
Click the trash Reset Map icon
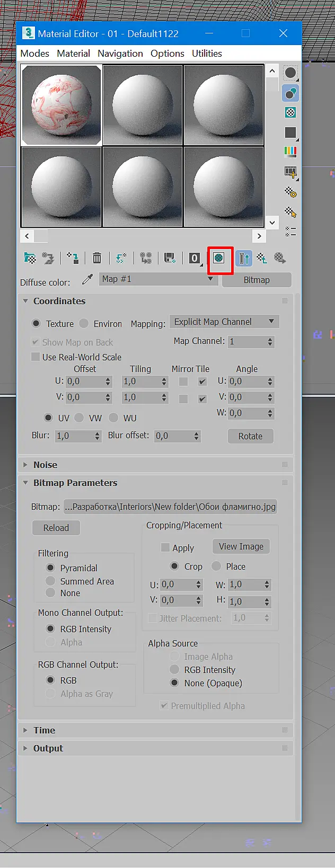pos(97,258)
